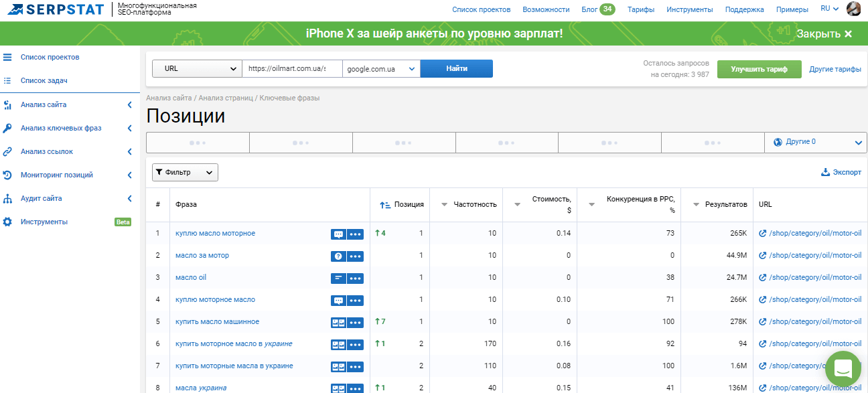
Task: Open the intercom chat bubble icon
Action: tap(843, 369)
